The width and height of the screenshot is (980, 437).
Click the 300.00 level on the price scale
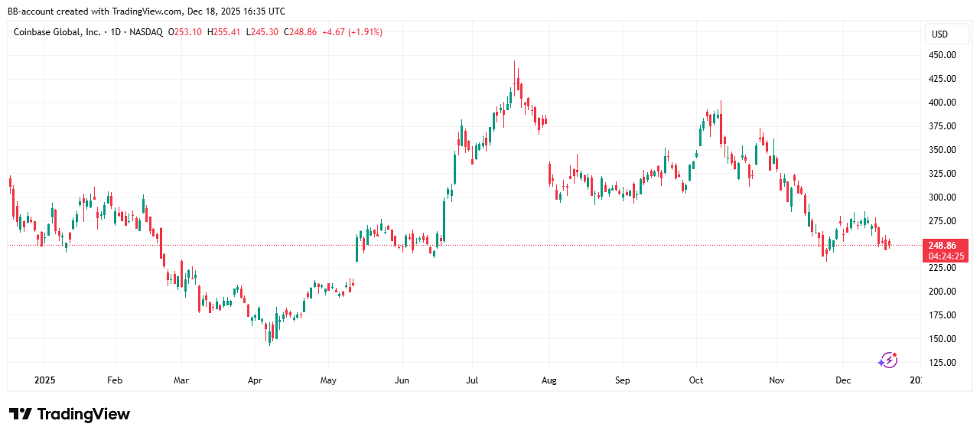942,197
